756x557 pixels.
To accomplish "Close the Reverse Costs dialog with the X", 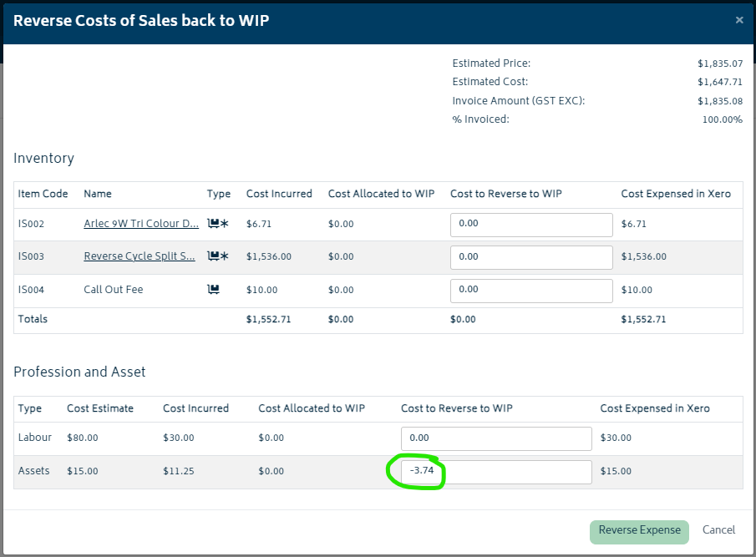I will point(739,20).
